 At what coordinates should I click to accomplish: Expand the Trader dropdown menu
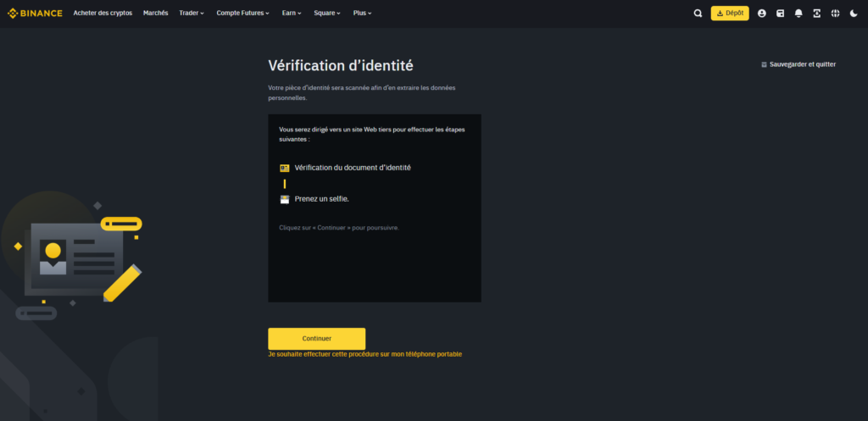point(192,14)
